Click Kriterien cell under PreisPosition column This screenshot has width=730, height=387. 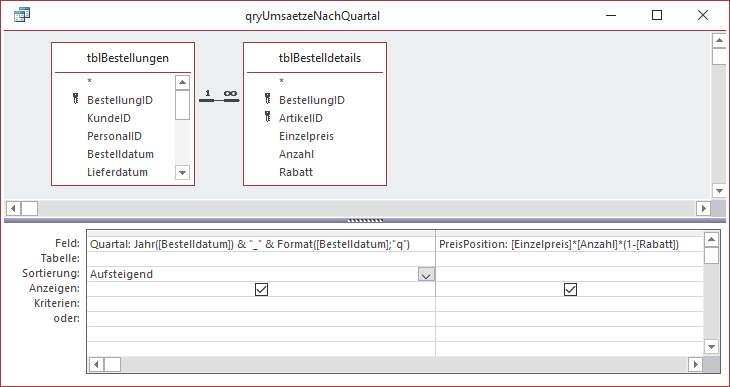click(x=569, y=304)
